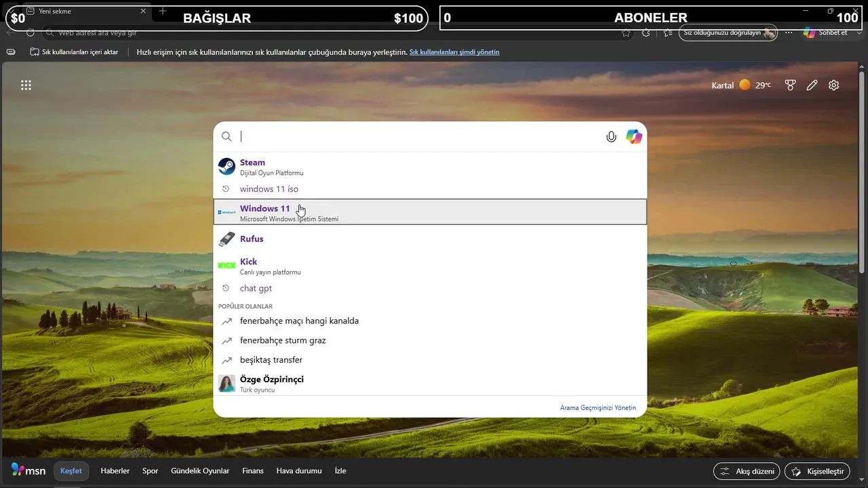The width and height of the screenshot is (868, 488).
Task: Open the Haberler tab
Action: pyautogui.click(x=115, y=471)
